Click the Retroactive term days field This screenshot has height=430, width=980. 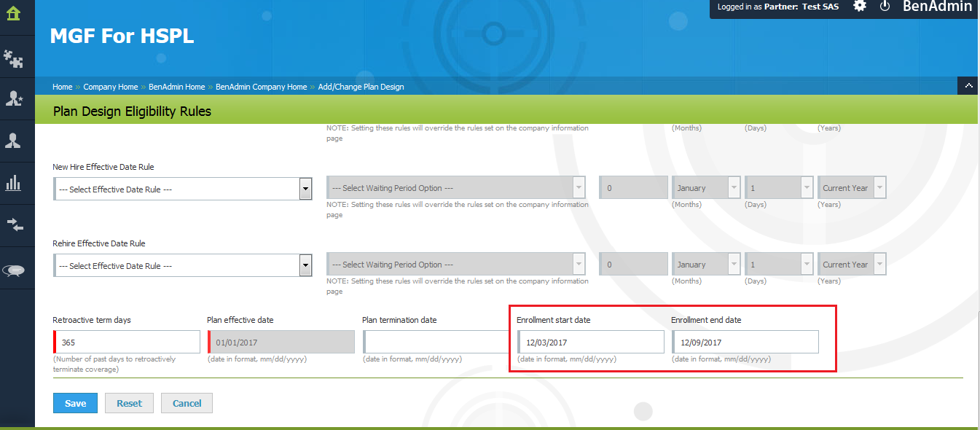pyautogui.click(x=127, y=343)
